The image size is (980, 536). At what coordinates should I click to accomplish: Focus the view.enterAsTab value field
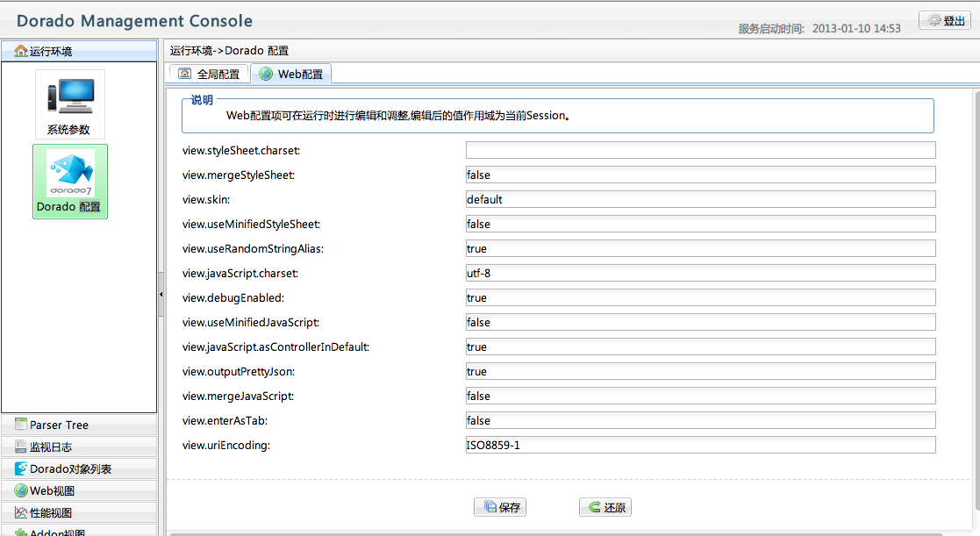tap(700, 420)
